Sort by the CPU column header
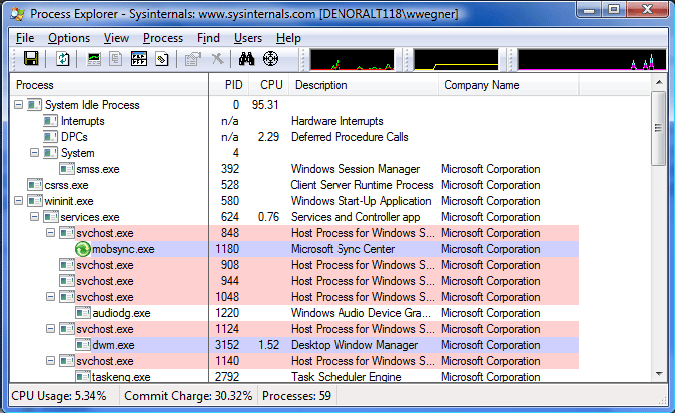The height and width of the screenshot is (413, 675). (268, 85)
